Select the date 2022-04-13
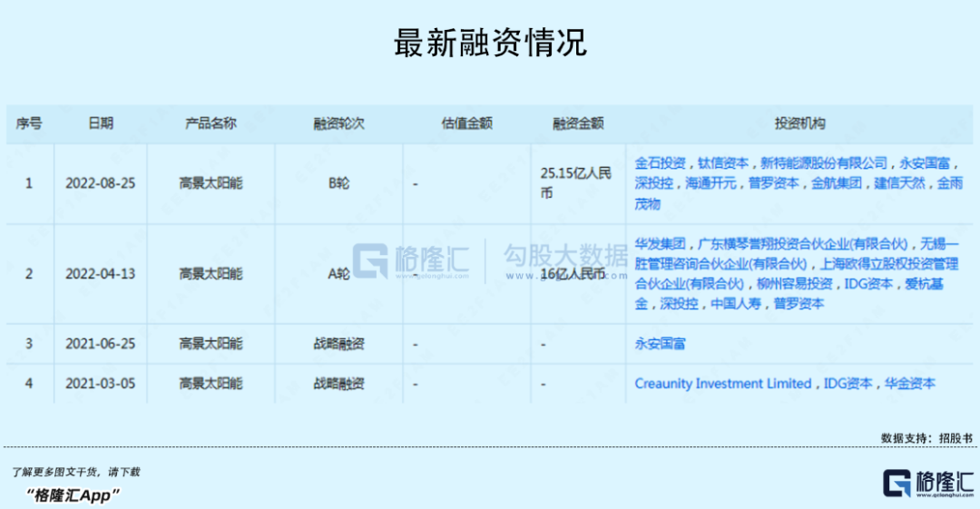 click(x=100, y=274)
